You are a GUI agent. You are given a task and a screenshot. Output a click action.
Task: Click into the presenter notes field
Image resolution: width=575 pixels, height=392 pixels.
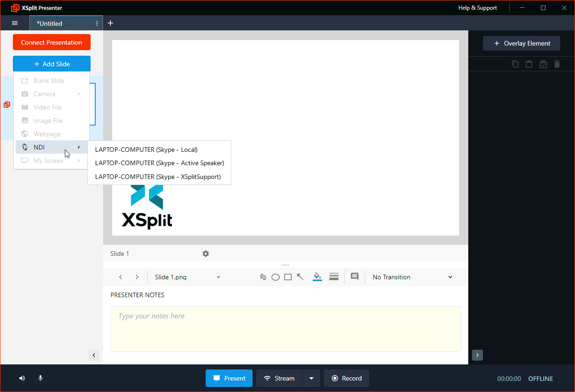(286, 329)
